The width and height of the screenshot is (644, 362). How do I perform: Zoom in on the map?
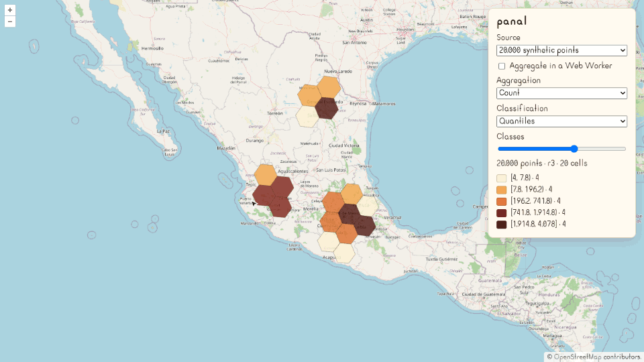pyautogui.click(x=10, y=10)
